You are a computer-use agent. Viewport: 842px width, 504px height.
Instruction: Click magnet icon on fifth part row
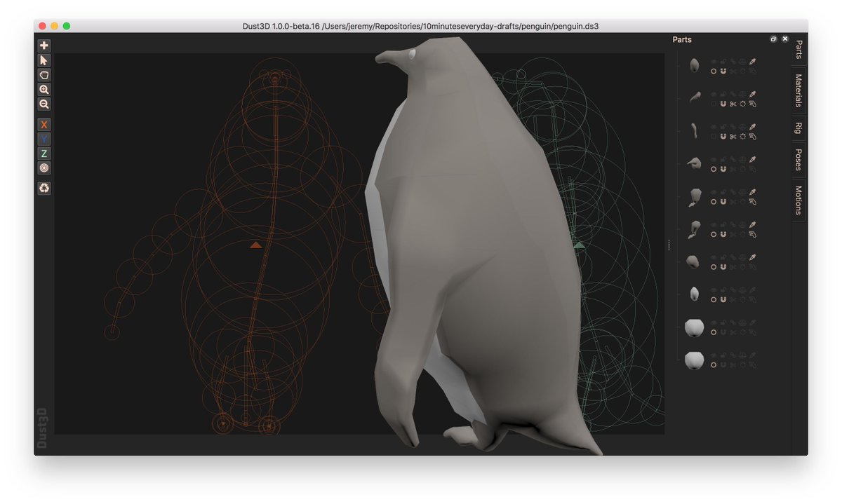(723, 202)
